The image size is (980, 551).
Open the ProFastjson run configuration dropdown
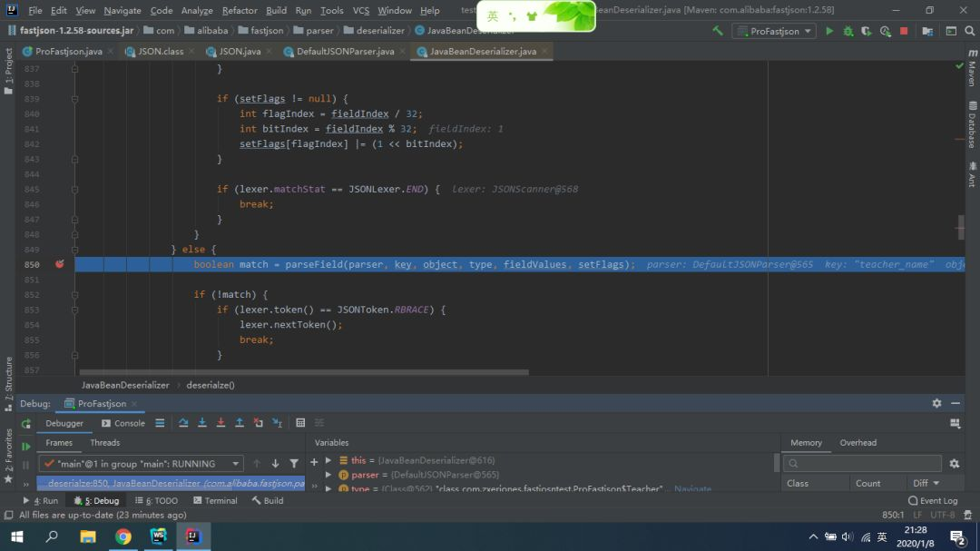tap(774, 31)
